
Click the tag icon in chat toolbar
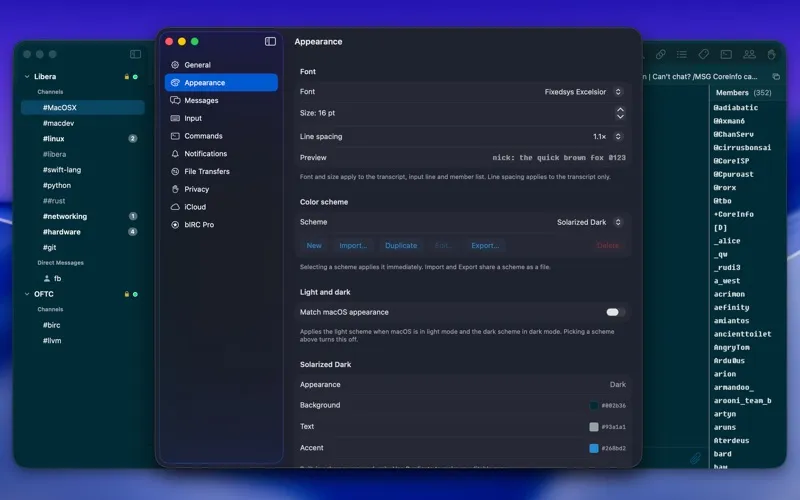point(704,54)
